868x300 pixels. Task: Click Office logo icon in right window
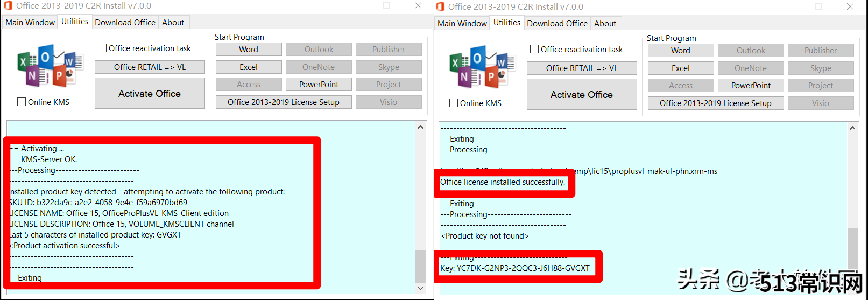point(482,68)
